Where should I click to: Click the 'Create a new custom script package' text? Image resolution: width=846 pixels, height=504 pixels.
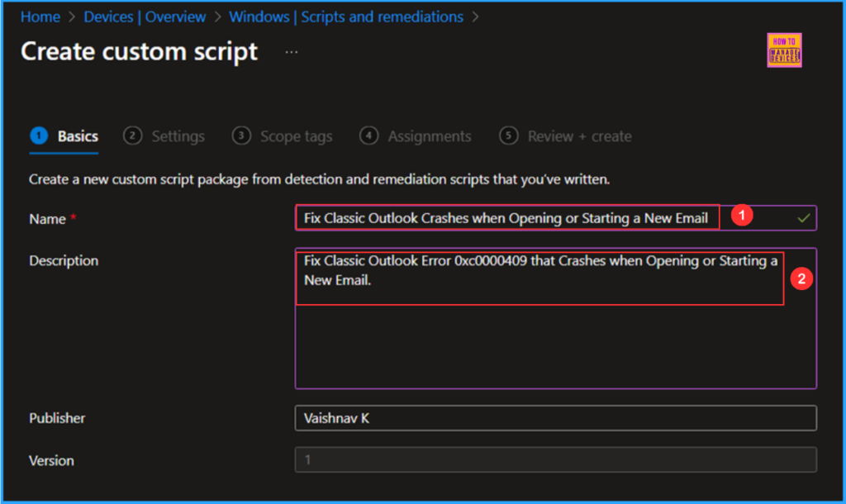click(x=320, y=179)
